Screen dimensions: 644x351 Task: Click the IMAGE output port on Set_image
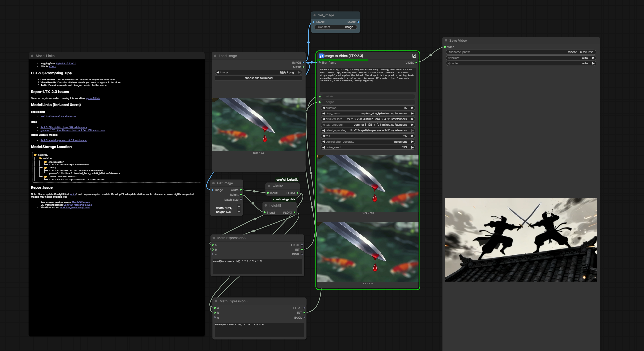[358, 22]
